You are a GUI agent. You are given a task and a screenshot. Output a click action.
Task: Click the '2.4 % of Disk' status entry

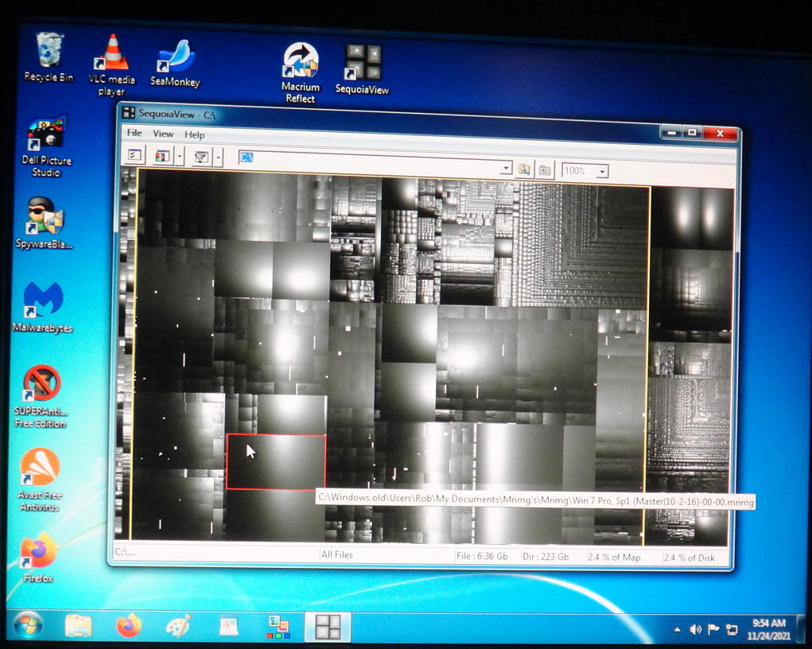[690, 558]
